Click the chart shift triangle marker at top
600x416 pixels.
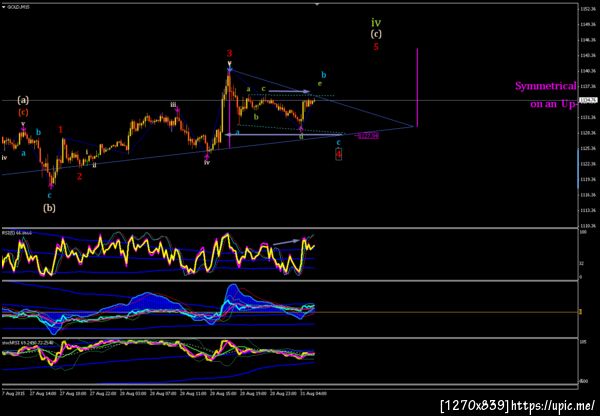[x=317, y=4]
